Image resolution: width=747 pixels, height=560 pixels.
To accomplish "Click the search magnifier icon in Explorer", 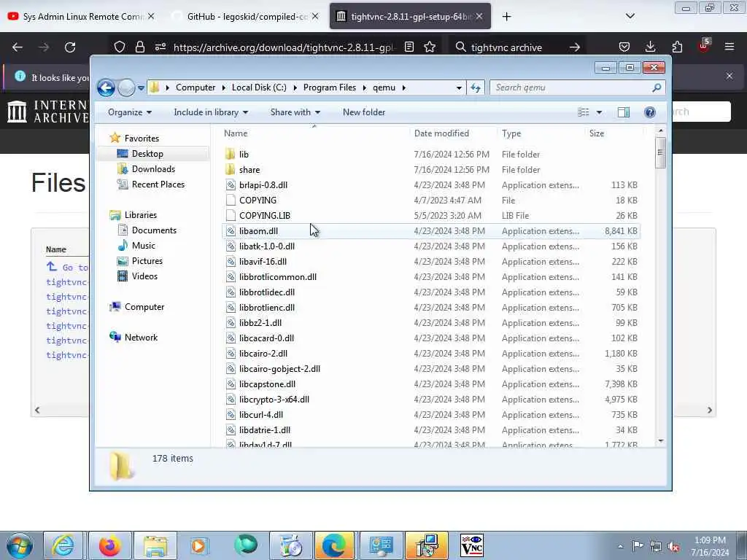I will click(x=657, y=87).
